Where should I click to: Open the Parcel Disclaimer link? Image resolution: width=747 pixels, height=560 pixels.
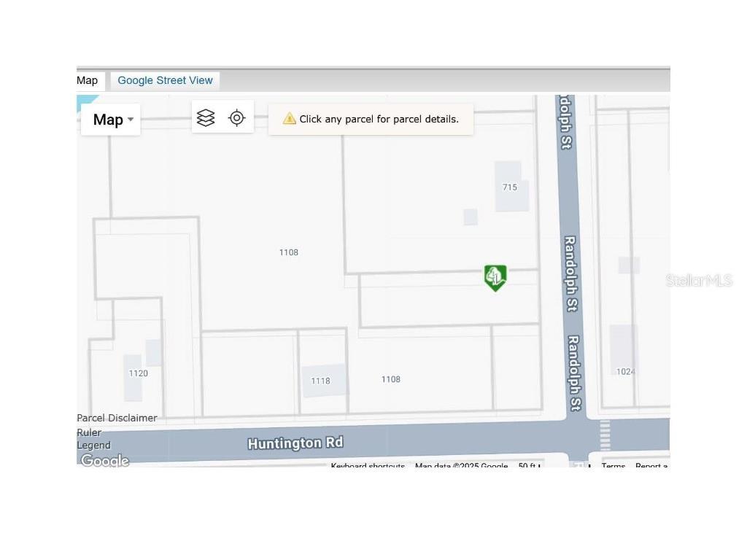coord(117,418)
